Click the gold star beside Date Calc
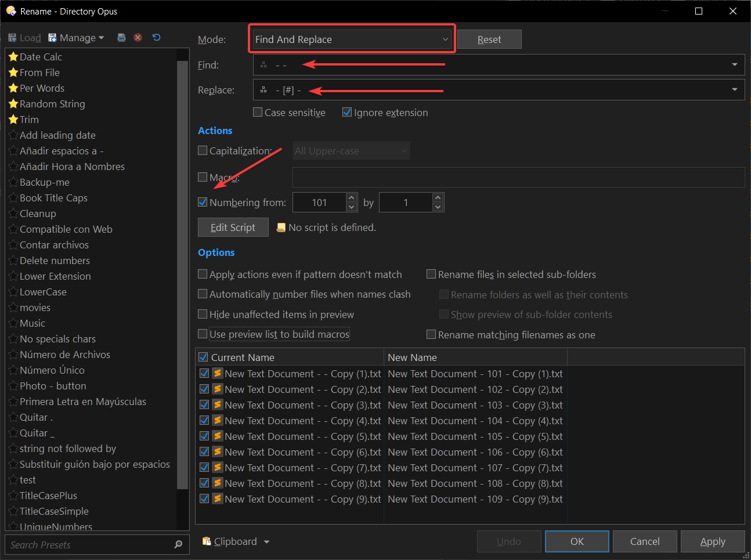This screenshot has width=751, height=560. 13,57
